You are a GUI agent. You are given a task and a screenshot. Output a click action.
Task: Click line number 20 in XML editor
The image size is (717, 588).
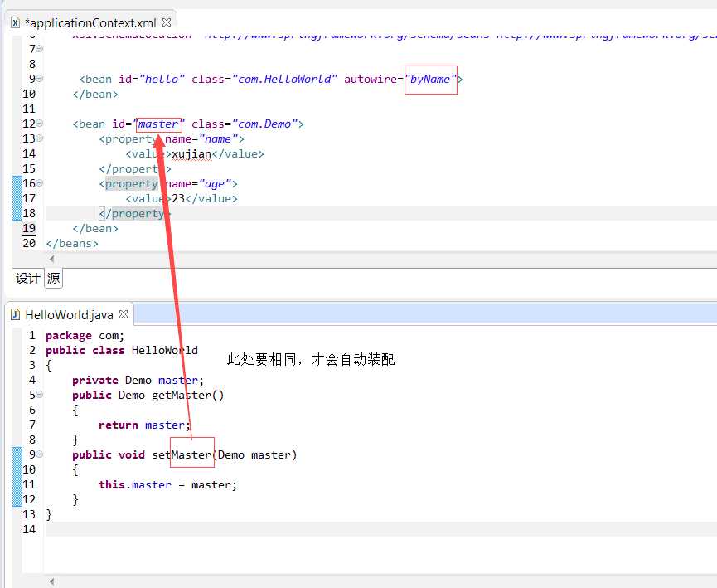(x=29, y=244)
